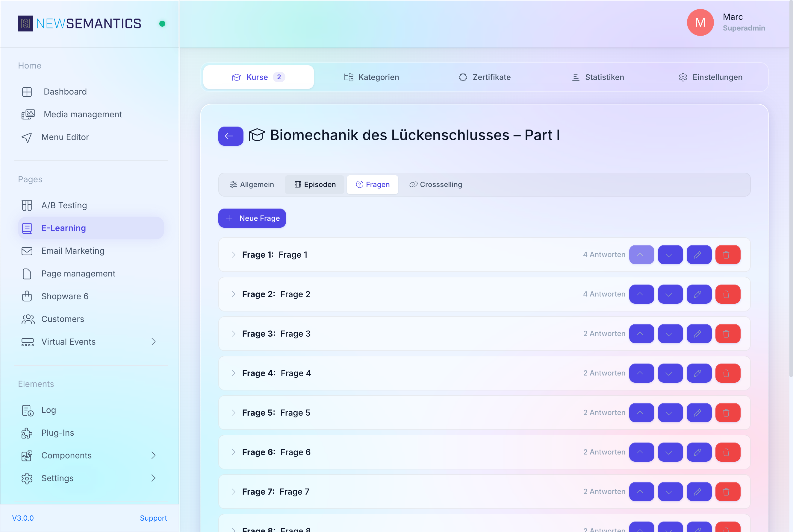Edit Frage 7 using pencil button
This screenshot has height=532, width=793.
[699, 492]
